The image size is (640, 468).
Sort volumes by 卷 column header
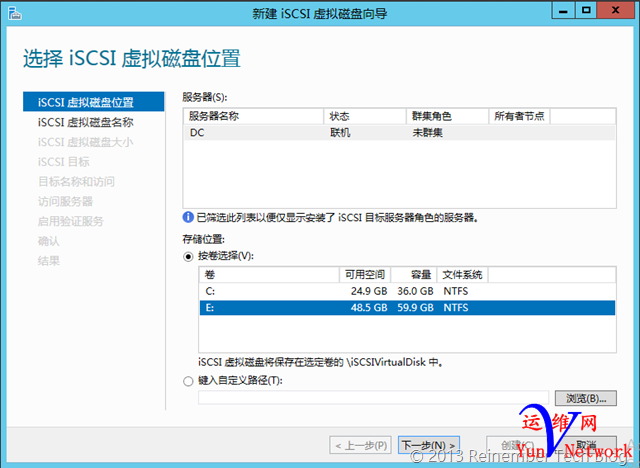click(x=269, y=275)
